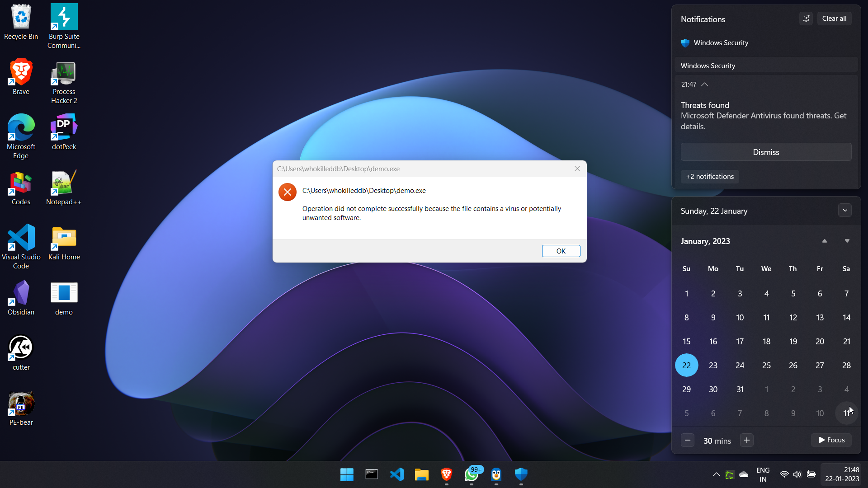Expand the +2 notifications group
Image resolution: width=868 pixels, height=488 pixels.
710,177
